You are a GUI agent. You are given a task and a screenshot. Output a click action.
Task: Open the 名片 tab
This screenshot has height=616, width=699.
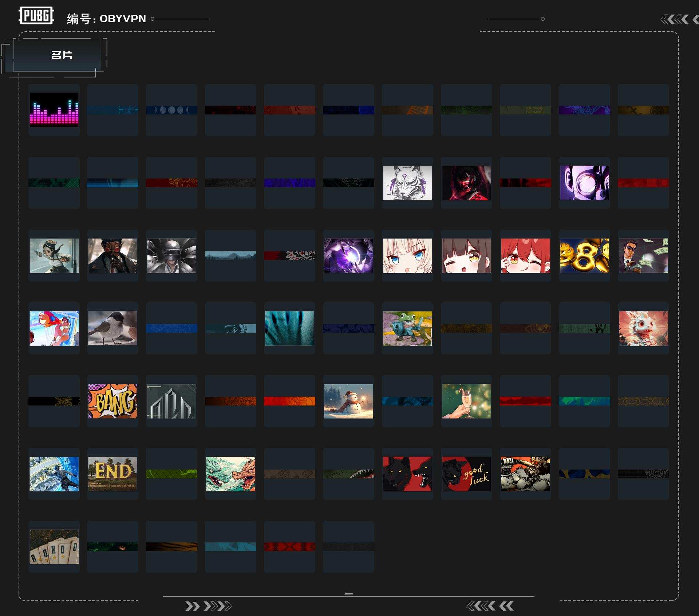click(57, 55)
